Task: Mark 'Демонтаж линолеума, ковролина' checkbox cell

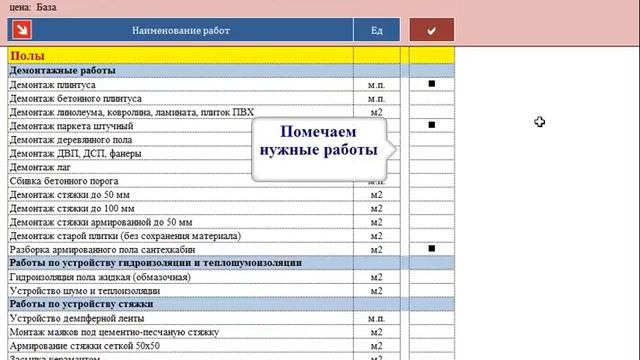Action: (x=431, y=112)
